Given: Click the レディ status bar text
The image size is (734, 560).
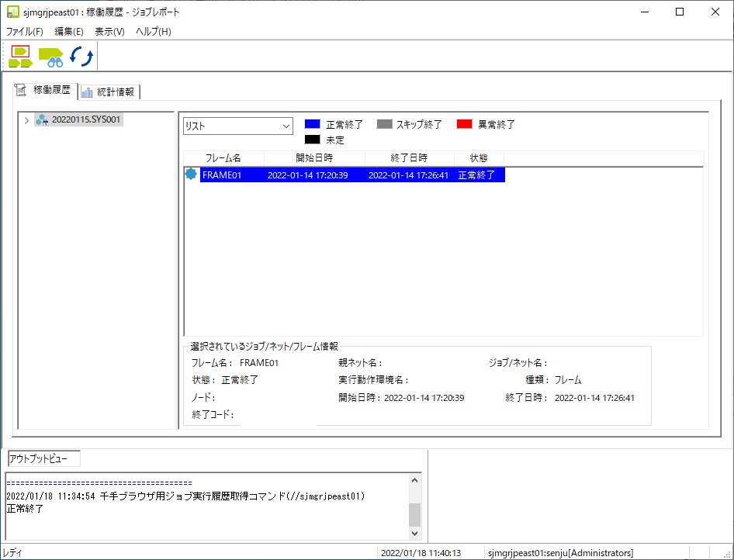Looking at the screenshot, I should click(12, 553).
